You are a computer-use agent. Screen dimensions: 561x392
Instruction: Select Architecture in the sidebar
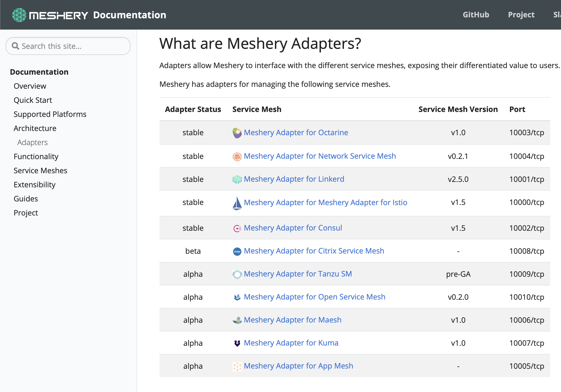coord(35,128)
